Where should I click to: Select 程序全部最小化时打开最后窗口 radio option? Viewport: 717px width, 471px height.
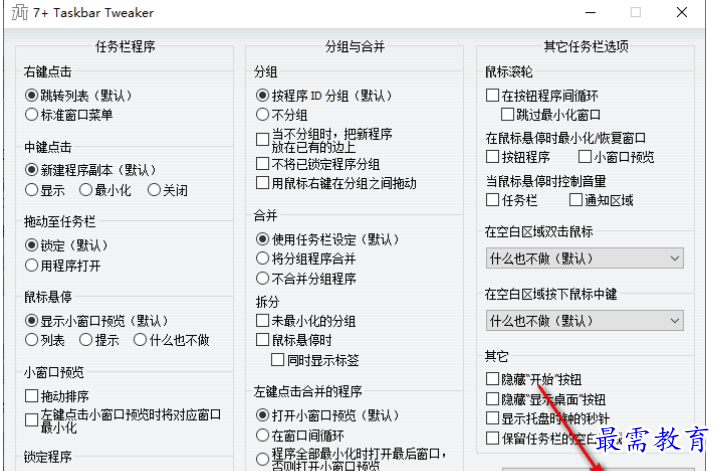tap(262, 459)
